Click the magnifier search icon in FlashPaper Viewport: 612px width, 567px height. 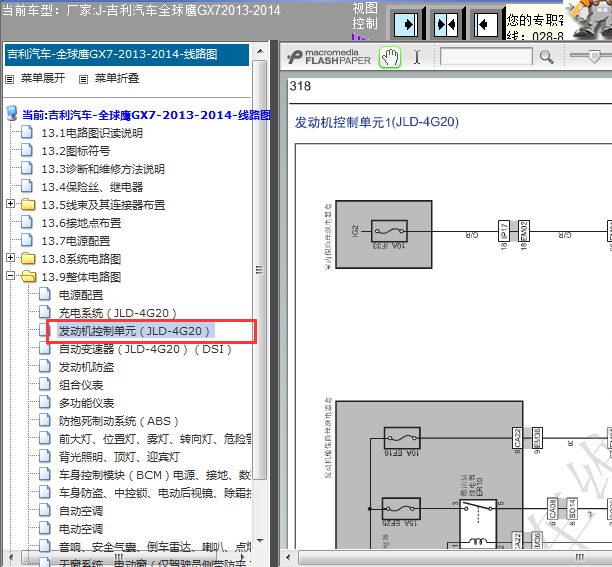(x=546, y=57)
